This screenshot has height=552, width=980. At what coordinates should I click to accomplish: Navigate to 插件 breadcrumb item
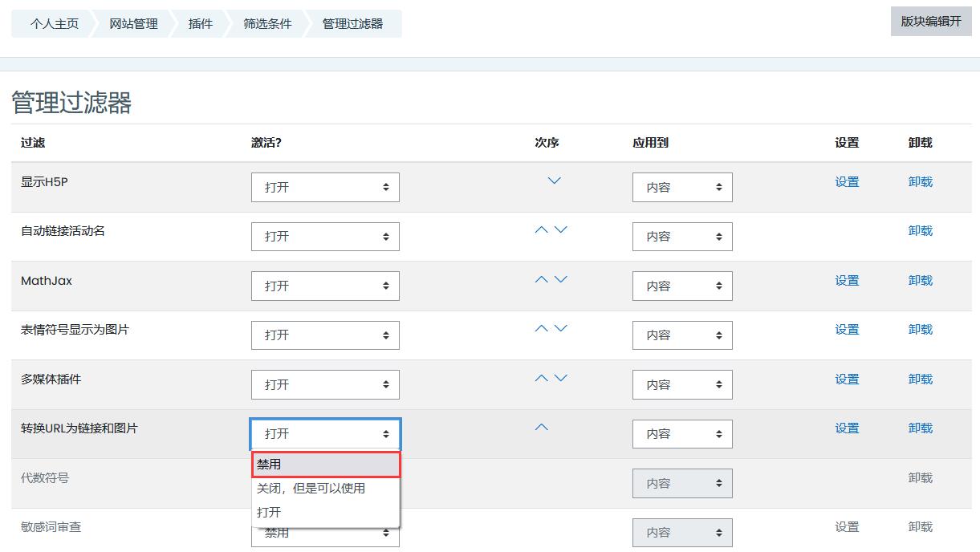201,24
